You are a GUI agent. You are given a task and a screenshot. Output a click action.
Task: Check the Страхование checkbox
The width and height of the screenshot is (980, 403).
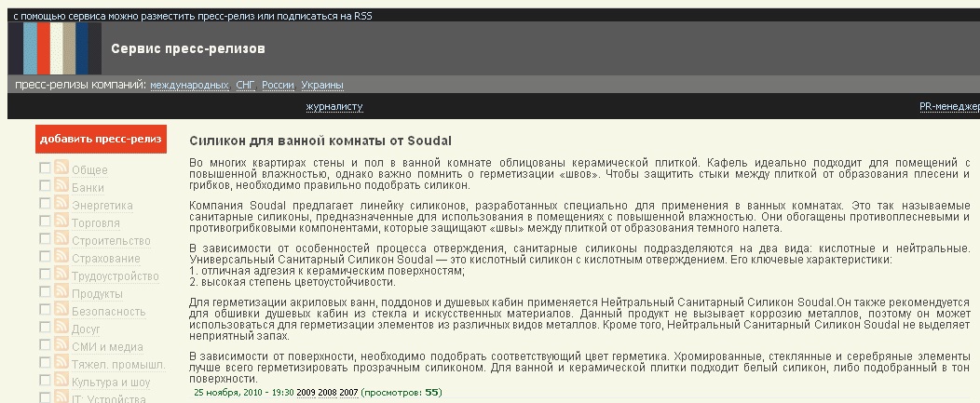pyautogui.click(x=45, y=256)
